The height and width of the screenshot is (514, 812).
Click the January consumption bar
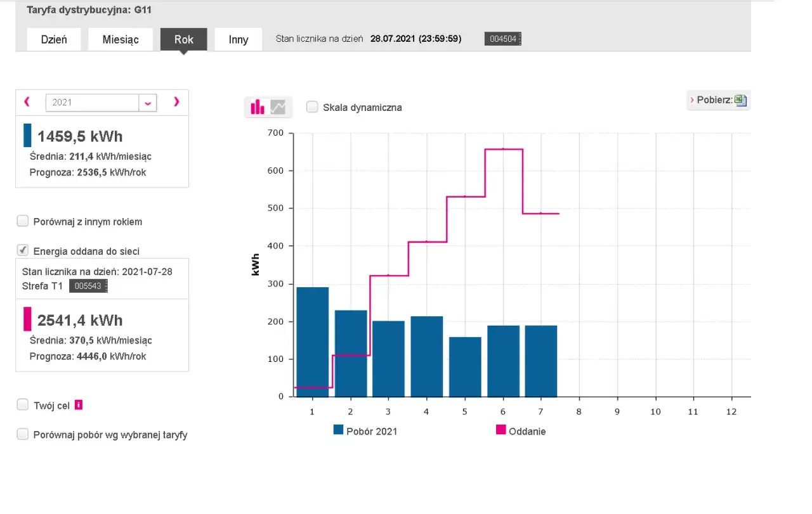[x=313, y=342]
